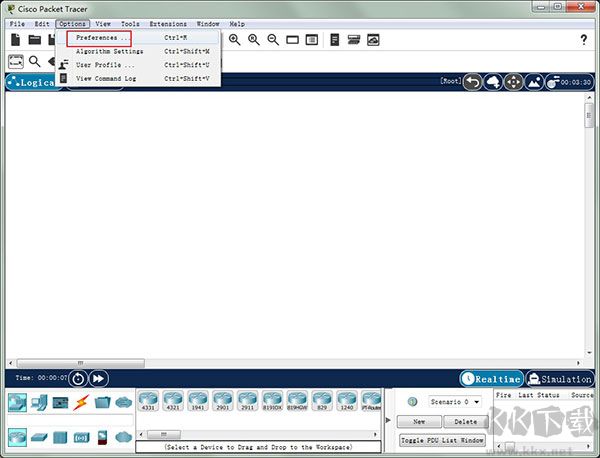Viewport: 600px width, 458px height.
Task: Open Preferences from Options menu
Action: coord(100,38)
